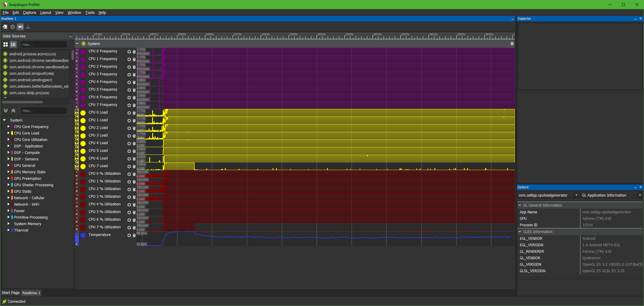The height and width of the screenshot is (306, 644).
Task: Expand CPU Core Load category
Action: coord(9,133)
